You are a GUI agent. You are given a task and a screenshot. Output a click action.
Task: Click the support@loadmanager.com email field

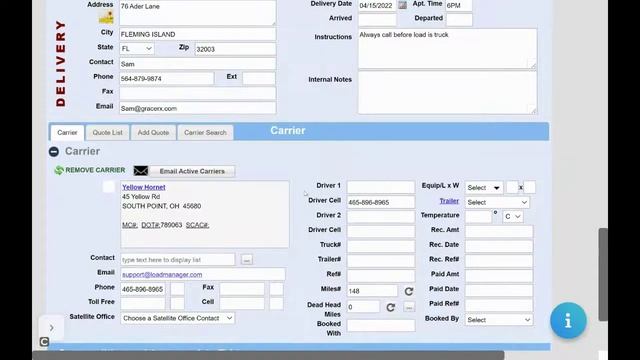tap(203, 275)
